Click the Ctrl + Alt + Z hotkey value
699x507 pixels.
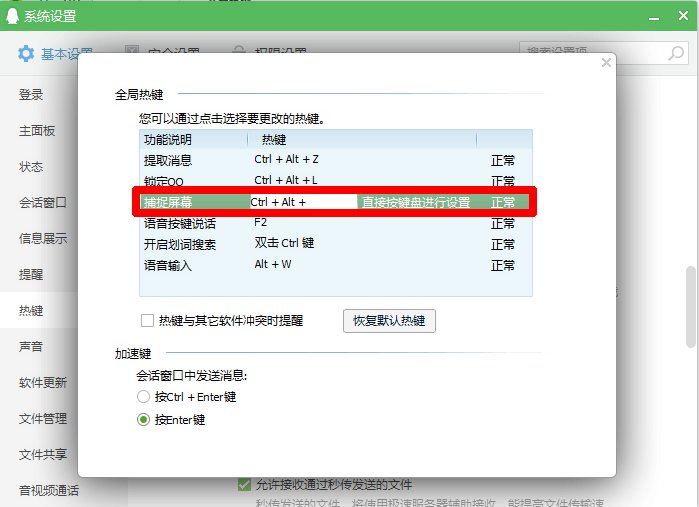[x=286, y=159]
